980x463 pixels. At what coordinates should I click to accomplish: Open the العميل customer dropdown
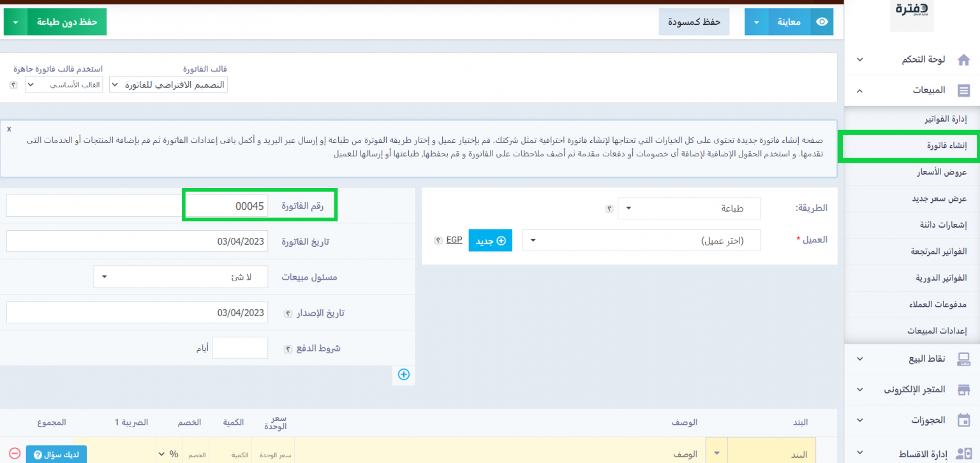pos(641,241)
